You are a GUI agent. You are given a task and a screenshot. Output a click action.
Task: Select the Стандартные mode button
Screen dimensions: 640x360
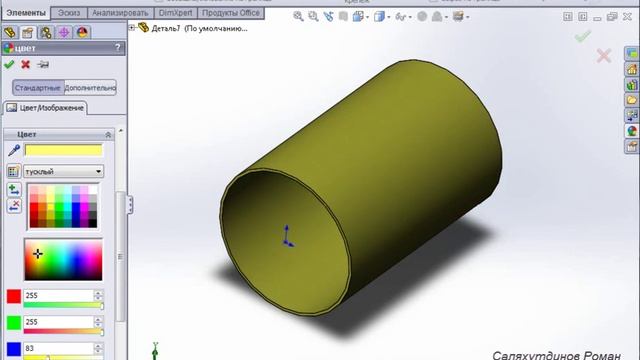point(38,88)
